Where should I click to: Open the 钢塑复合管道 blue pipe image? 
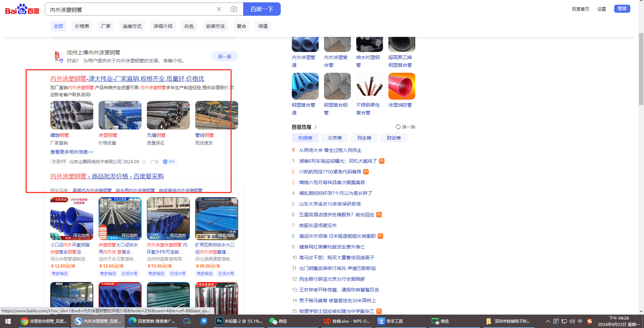click(x=305, y=86)
